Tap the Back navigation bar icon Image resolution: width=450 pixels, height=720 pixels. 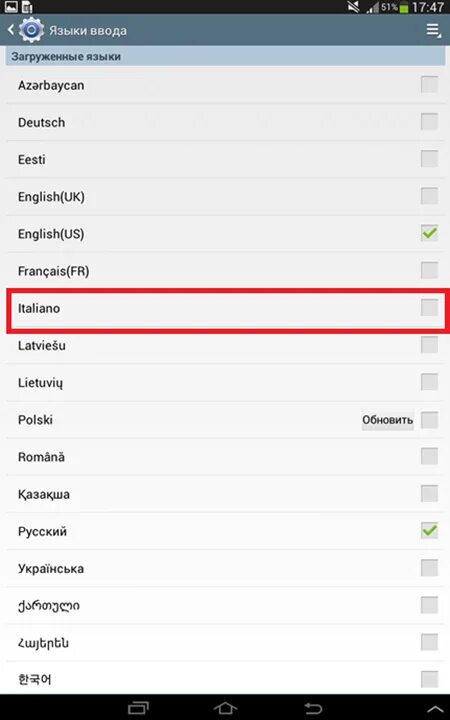(313, 708)
